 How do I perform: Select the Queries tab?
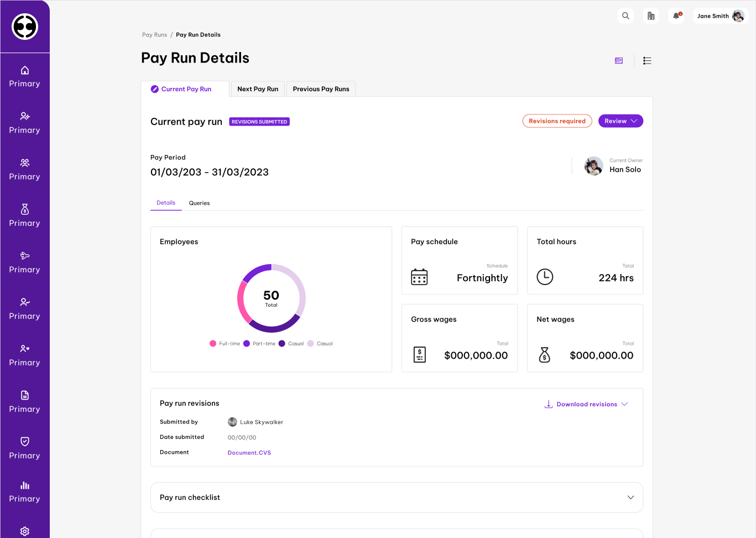[x=199, y=203]
